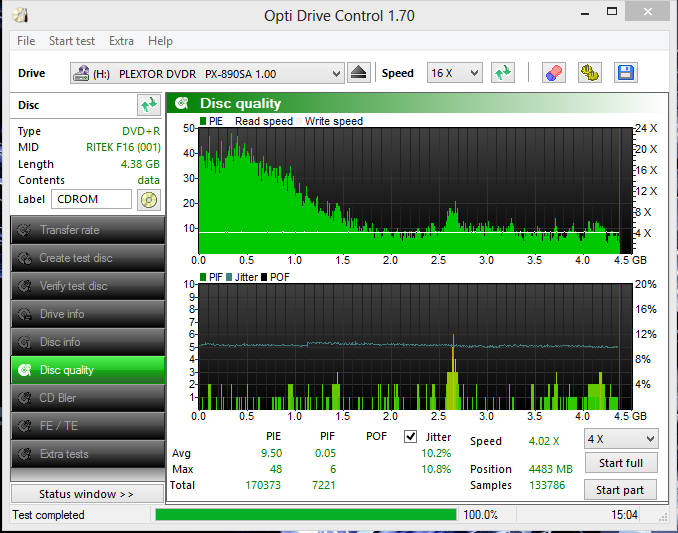Open the Drive info panel
The height and width of the screenshot is (533, 678).
(88, 314)
